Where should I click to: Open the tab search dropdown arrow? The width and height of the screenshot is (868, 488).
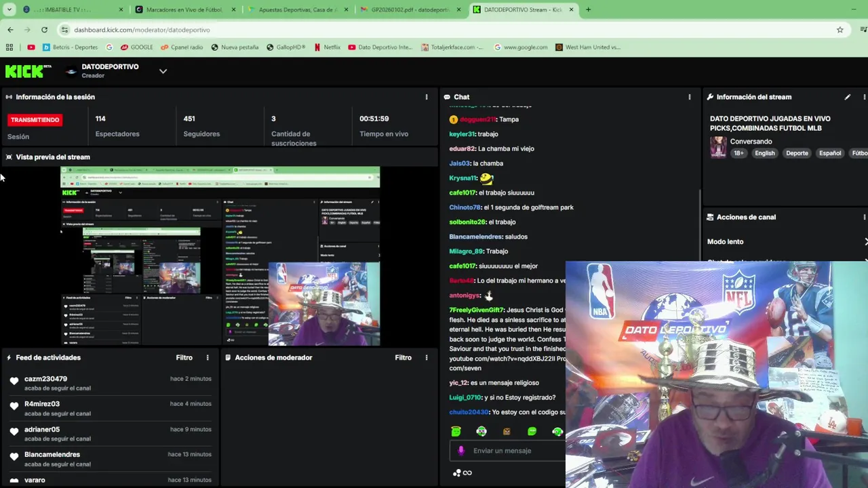[x=9, y=9]
